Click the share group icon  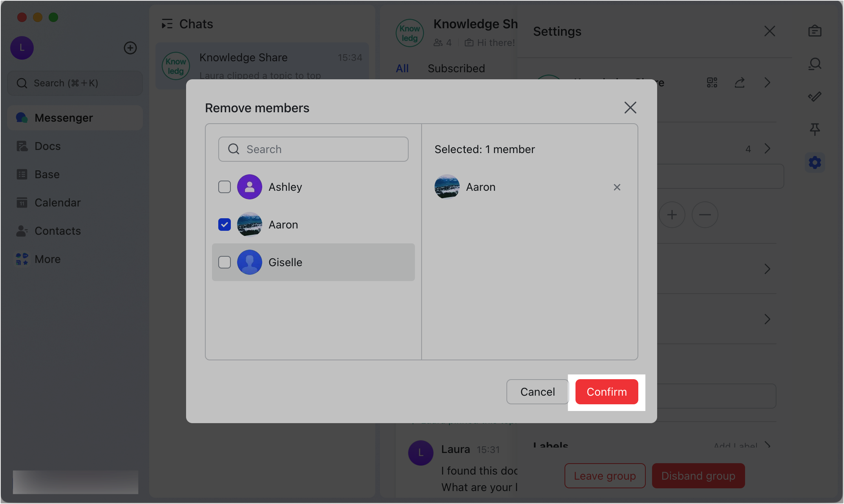(740, 82)
